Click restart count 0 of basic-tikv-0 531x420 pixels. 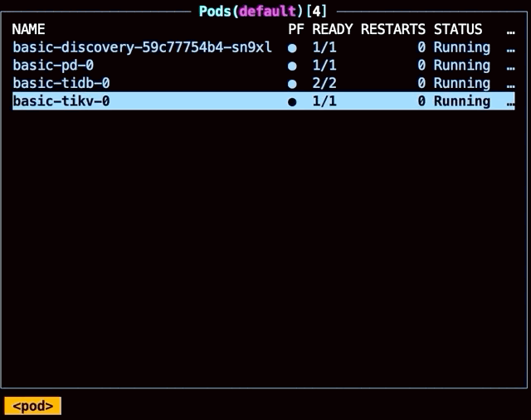click(421, 101)
